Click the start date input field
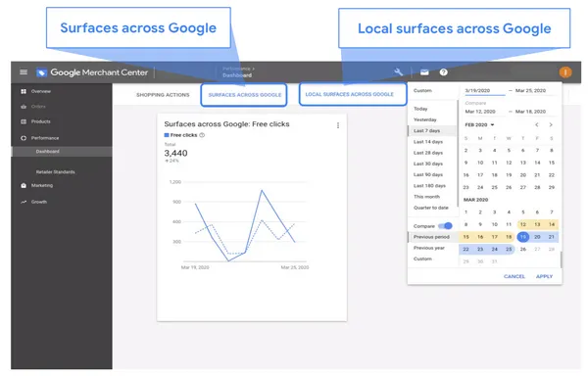The height and width of the screenshot is (376, 588). (x=484, y=91)
